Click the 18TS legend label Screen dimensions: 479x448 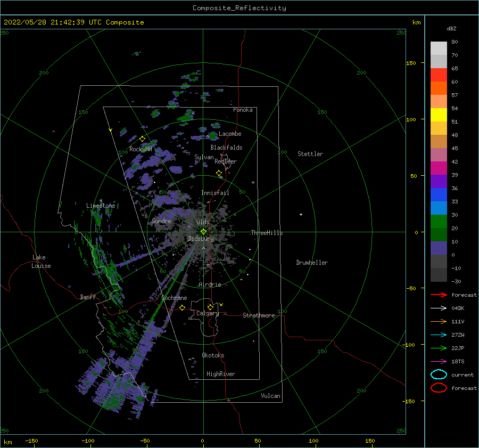(x=458, y=362)
